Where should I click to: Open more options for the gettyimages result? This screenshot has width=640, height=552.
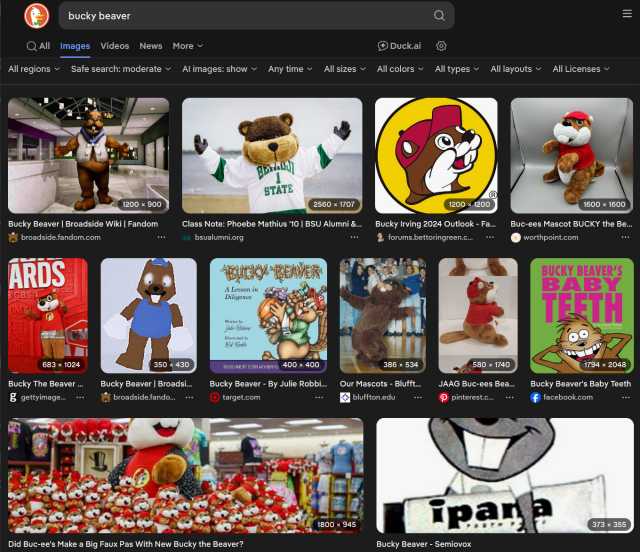click(x=80, y=397)
